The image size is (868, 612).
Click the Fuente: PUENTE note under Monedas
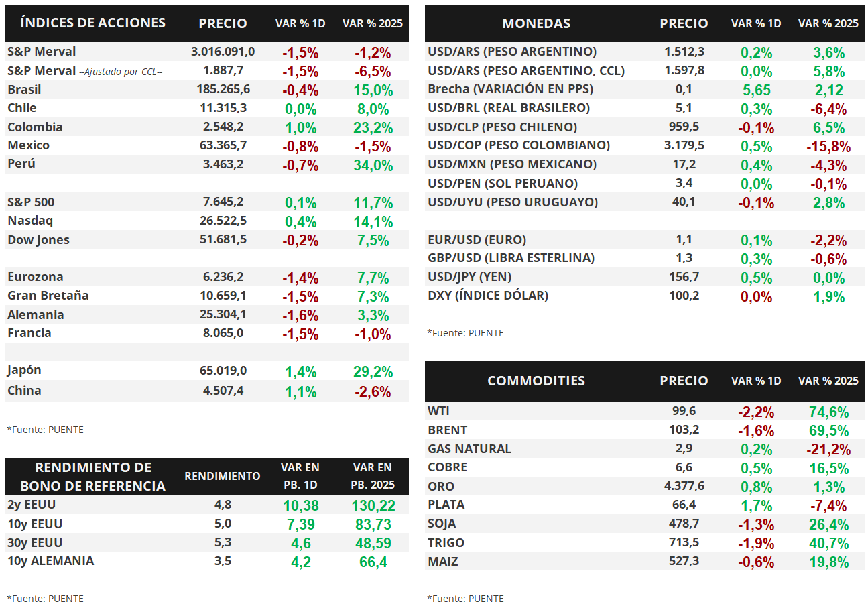[465, 333]
